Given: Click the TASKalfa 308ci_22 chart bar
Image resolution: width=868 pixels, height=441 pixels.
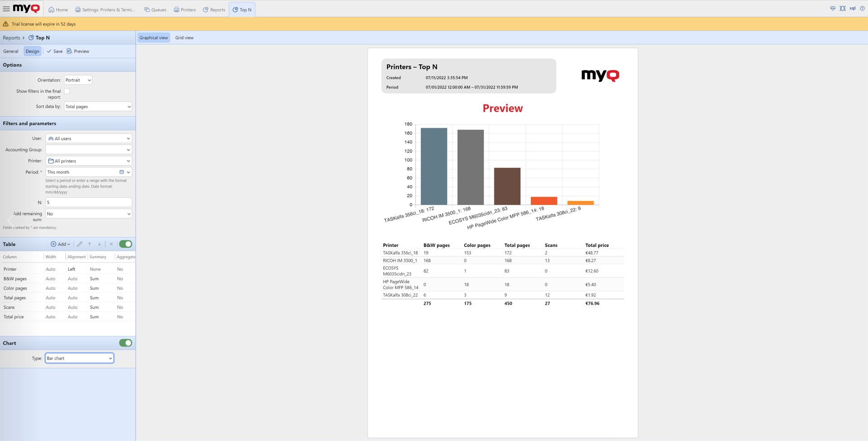Looking at the screenshot, I should tap(581, 203).
